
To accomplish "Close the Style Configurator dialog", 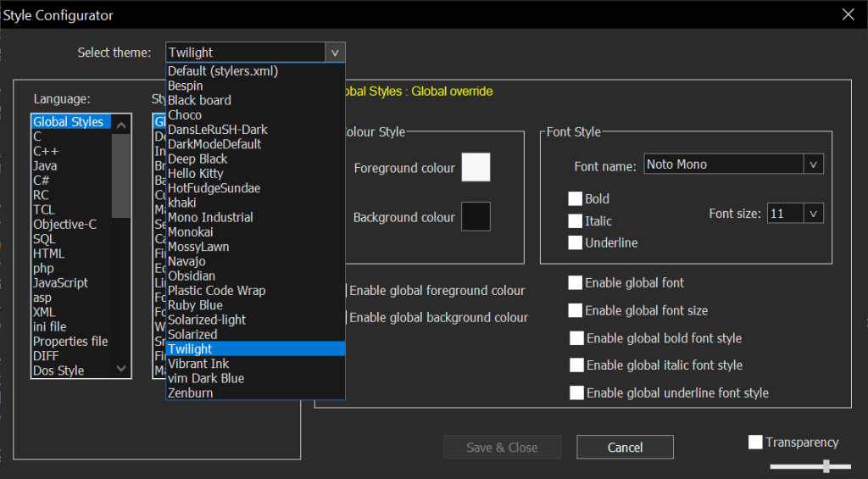I will [848, 14].
